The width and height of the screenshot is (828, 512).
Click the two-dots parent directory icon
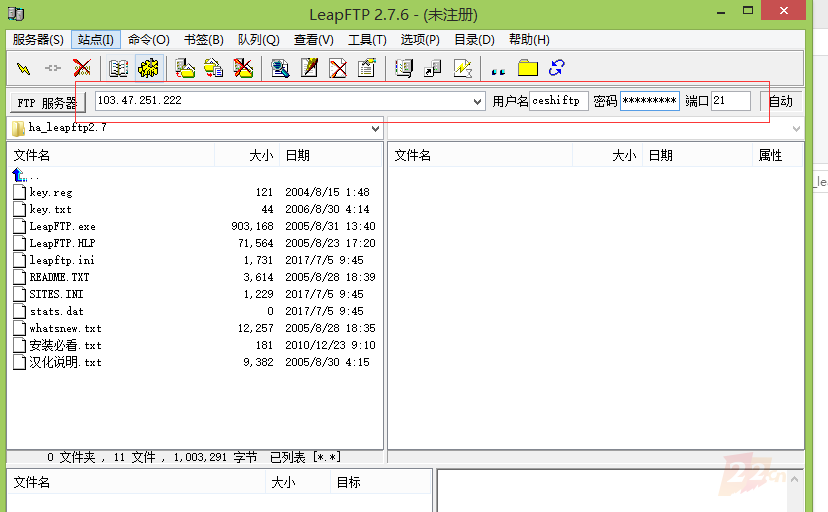[498, 71]
